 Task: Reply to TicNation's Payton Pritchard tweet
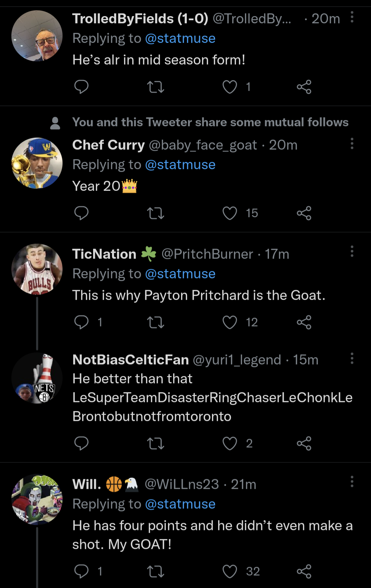pyautogui.click(x=81, y=322)
